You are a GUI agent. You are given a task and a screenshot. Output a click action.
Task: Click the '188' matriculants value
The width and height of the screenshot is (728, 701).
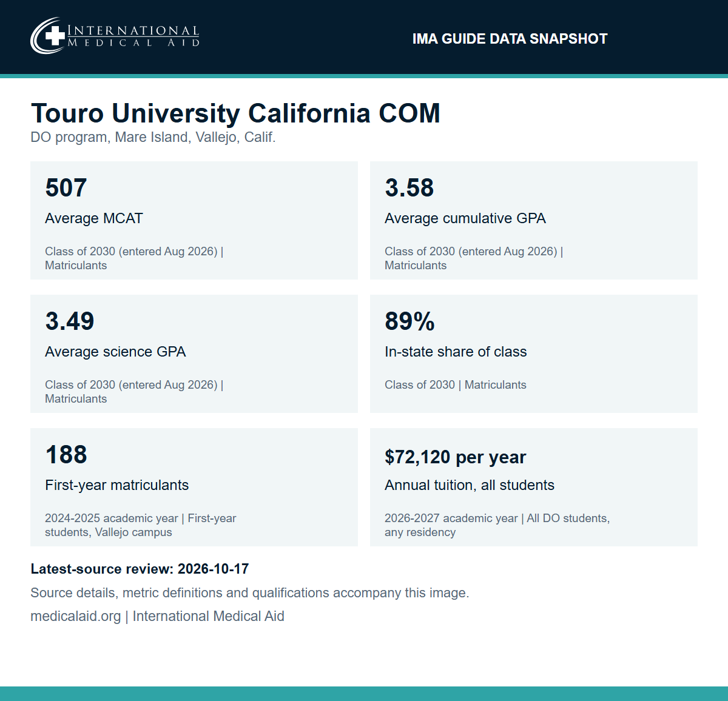[66, 455]
